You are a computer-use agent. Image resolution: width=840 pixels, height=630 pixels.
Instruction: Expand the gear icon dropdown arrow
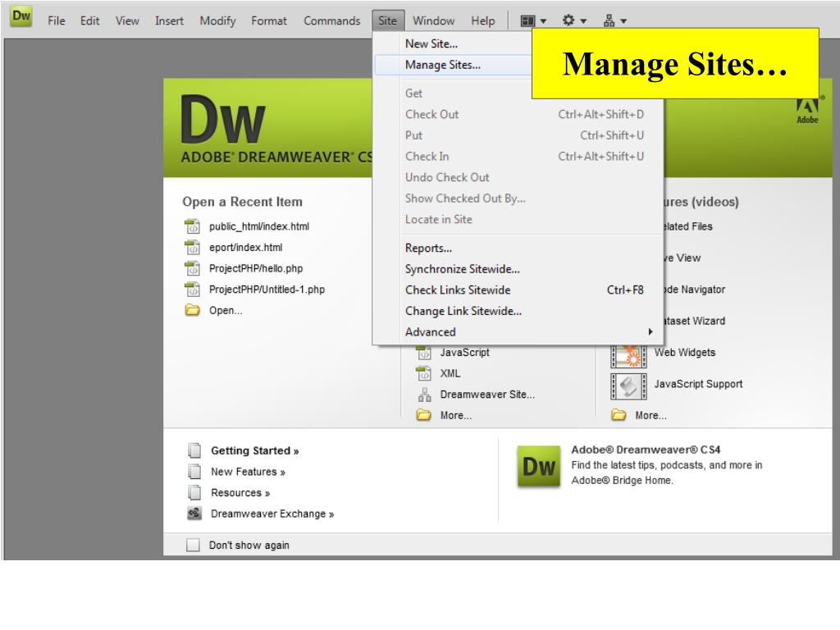coord(583,21)
